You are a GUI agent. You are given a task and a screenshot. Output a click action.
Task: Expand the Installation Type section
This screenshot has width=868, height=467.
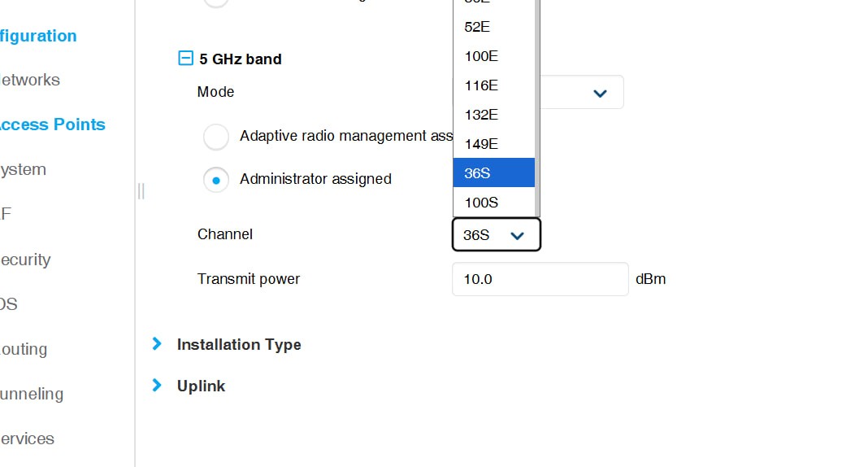tap(157, 344)
